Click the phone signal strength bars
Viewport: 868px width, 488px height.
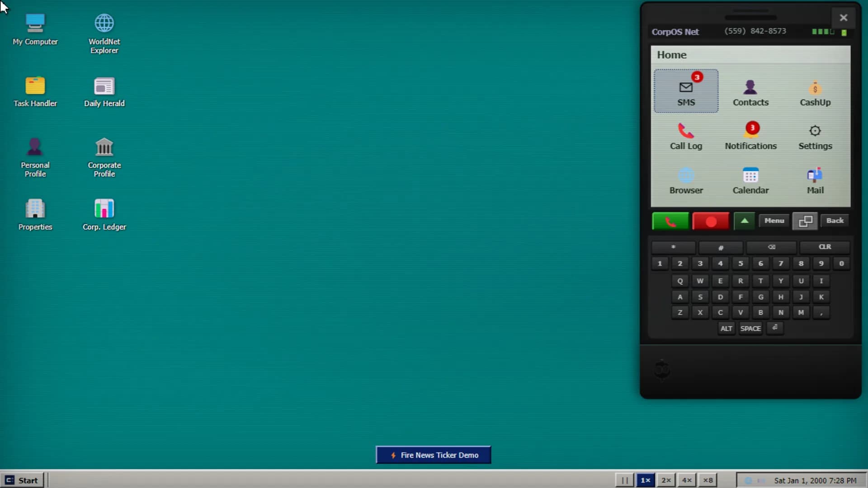pos(823,32)
